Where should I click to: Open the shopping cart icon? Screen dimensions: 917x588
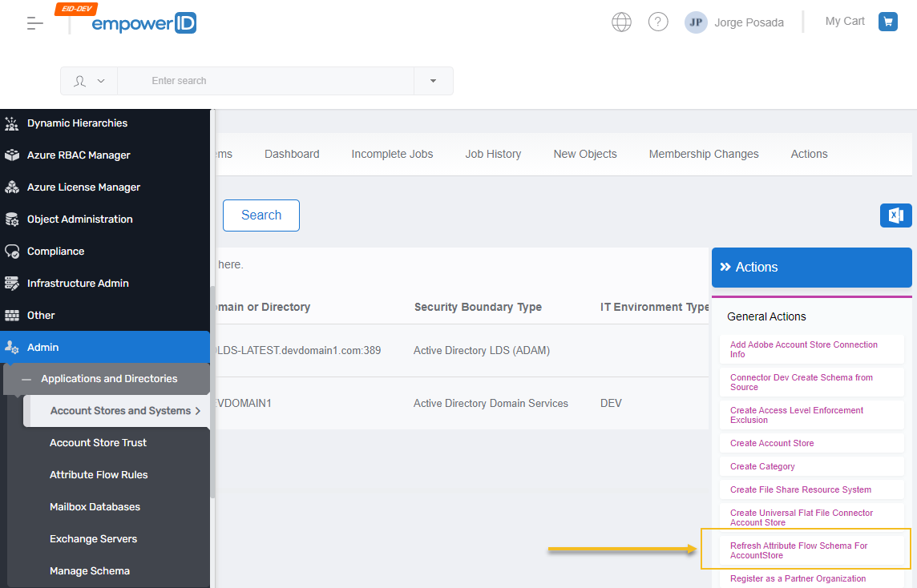887,22
